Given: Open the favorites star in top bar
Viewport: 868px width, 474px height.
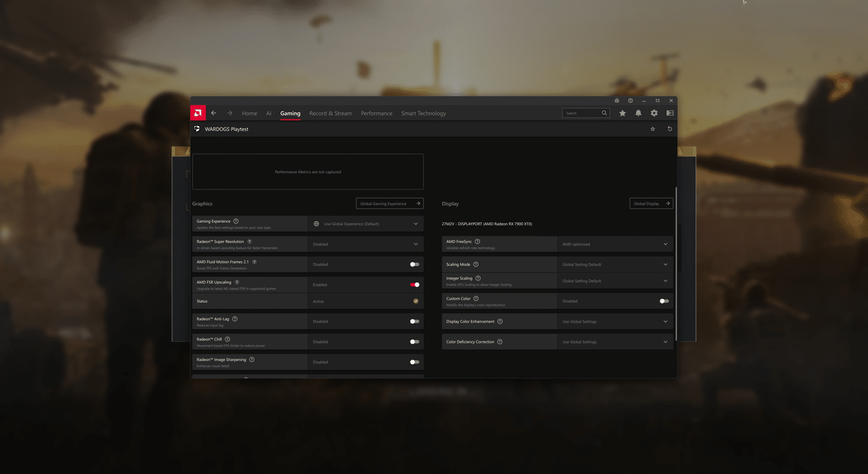Looking at the screenshot, I should pyautogui.click(x=622, y=113).
